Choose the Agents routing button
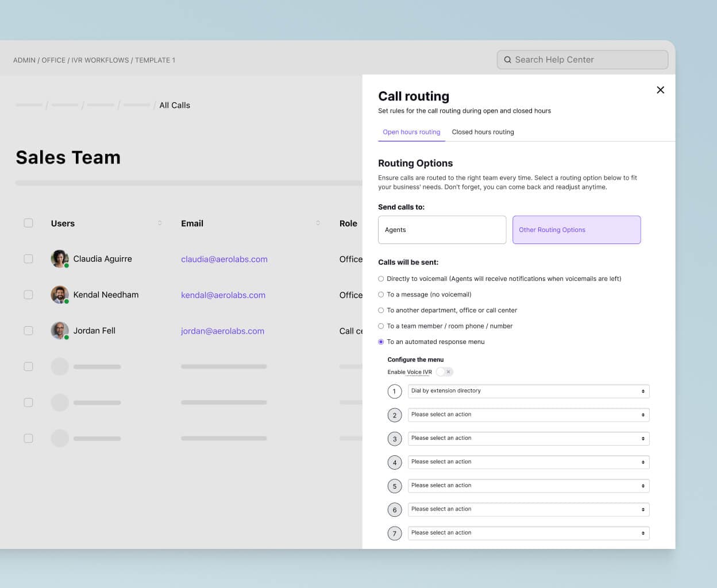The height and width of the screenshot is (588, 717). tap(442, 230)
